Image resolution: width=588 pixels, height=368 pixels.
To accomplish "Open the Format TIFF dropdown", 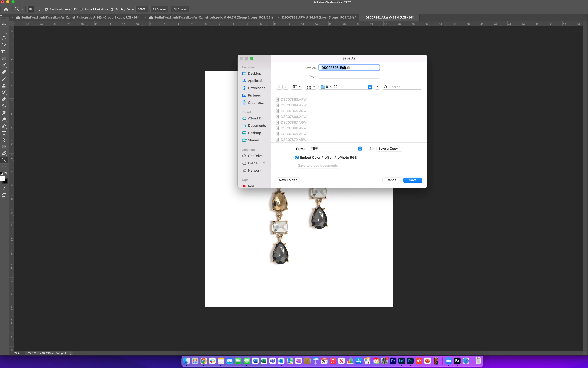I will 336,149.
